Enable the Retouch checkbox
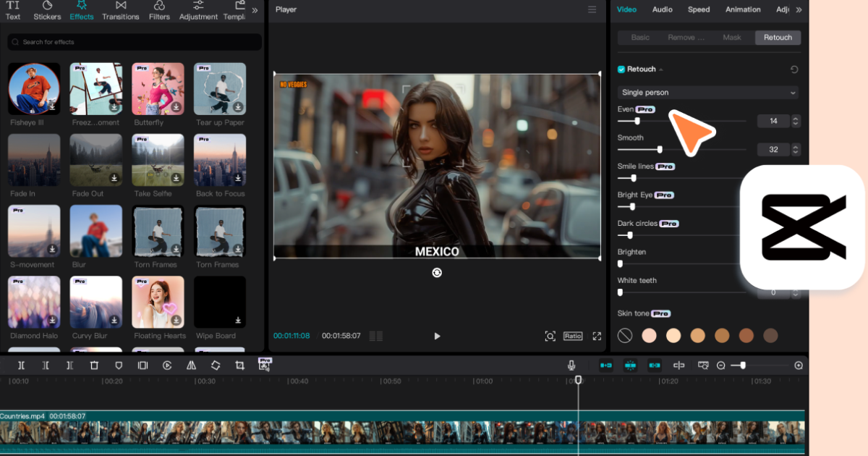Screen dimensions: 868x456 (620, 69)
